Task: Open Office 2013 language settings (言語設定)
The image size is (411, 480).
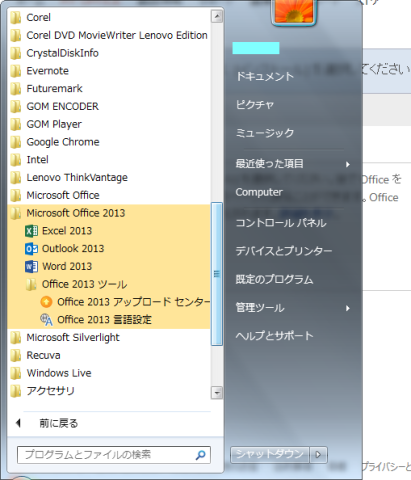Action: (x=109, y=320)
